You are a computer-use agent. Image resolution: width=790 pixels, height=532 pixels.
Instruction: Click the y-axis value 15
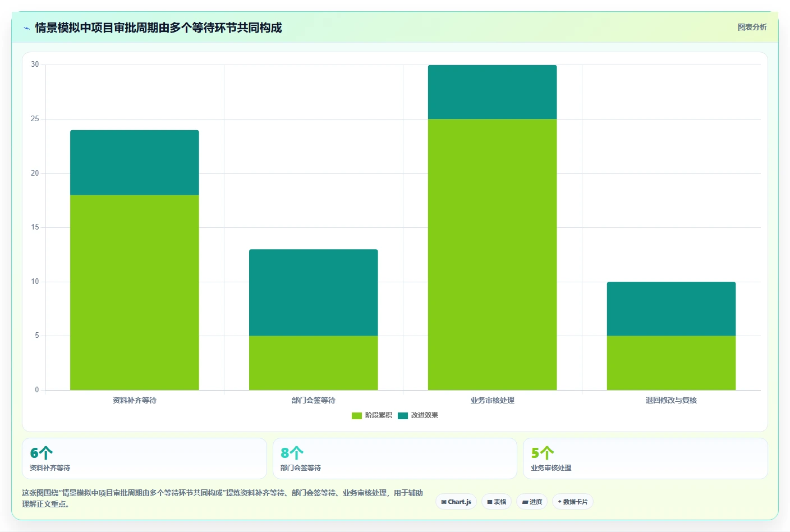pyautogui.click(x=35, y=227)
